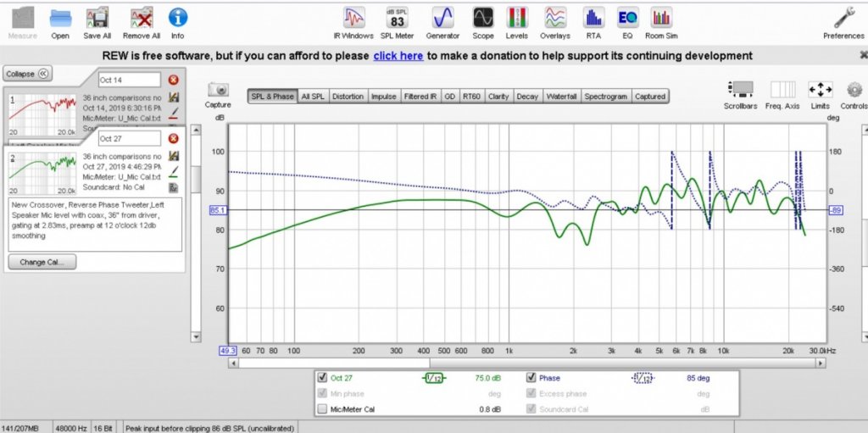Switch to the RT60 tab
The height and width of the screenshot is (433, 868).
coord(471,97)
